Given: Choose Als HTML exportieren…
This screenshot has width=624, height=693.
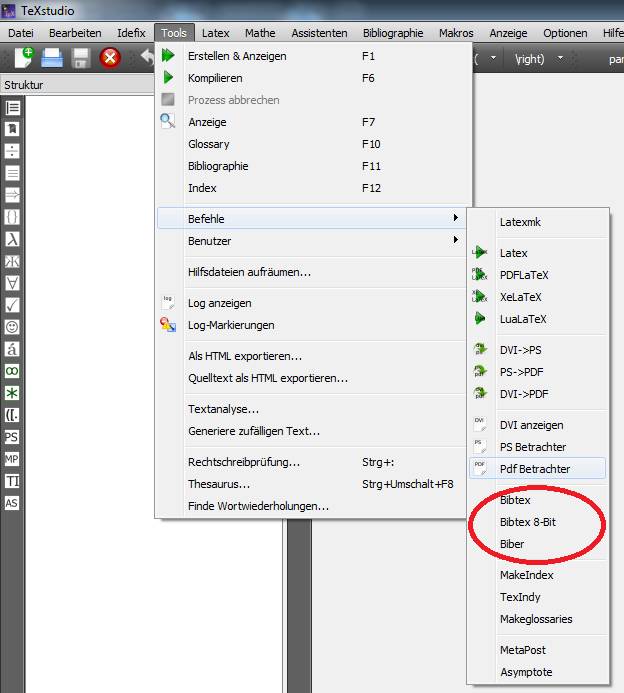Looking at the screenshot, I should click(x=312, y=356).
